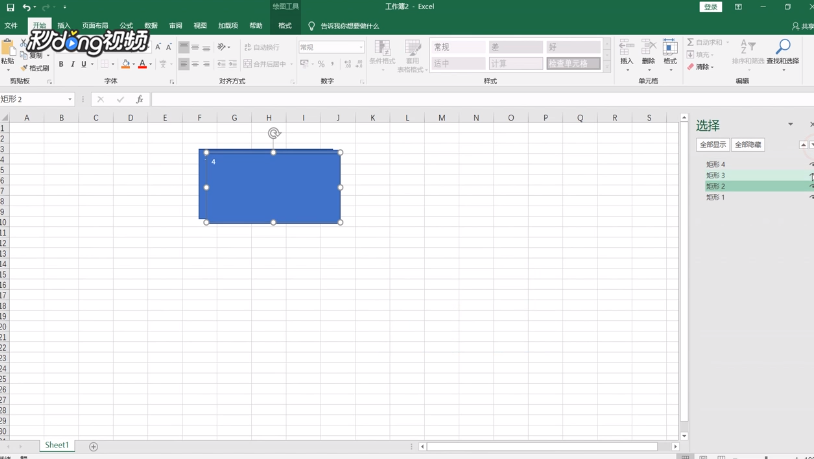Click the Fill Color bucket icon
814x459 pixels.
(125, 64)
